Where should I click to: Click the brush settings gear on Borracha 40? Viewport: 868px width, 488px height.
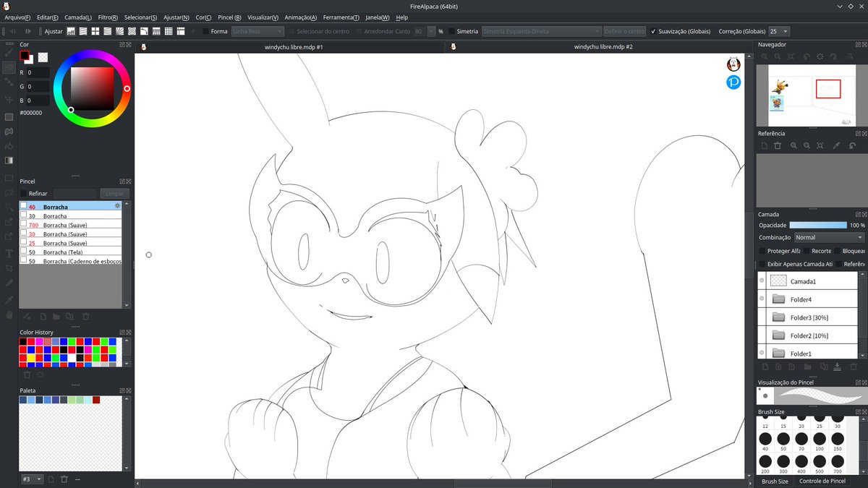pyautogui.click(x=117, y=206)
